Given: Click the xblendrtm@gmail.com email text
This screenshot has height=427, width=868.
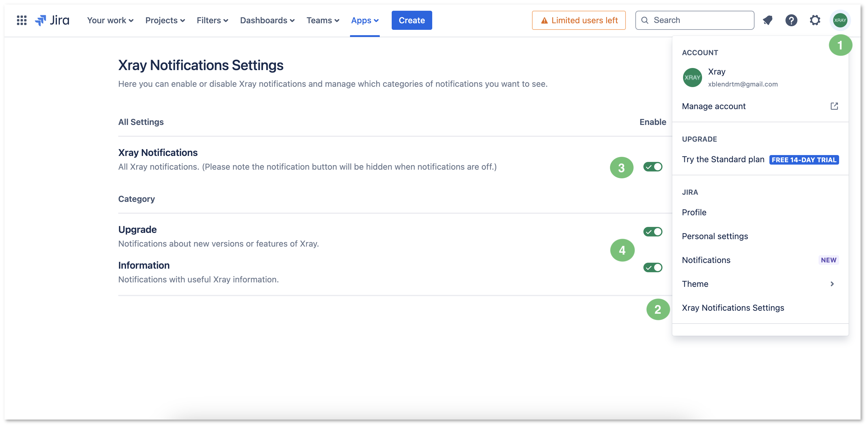Looking at the screenshot, I should [x=743, y=84].
